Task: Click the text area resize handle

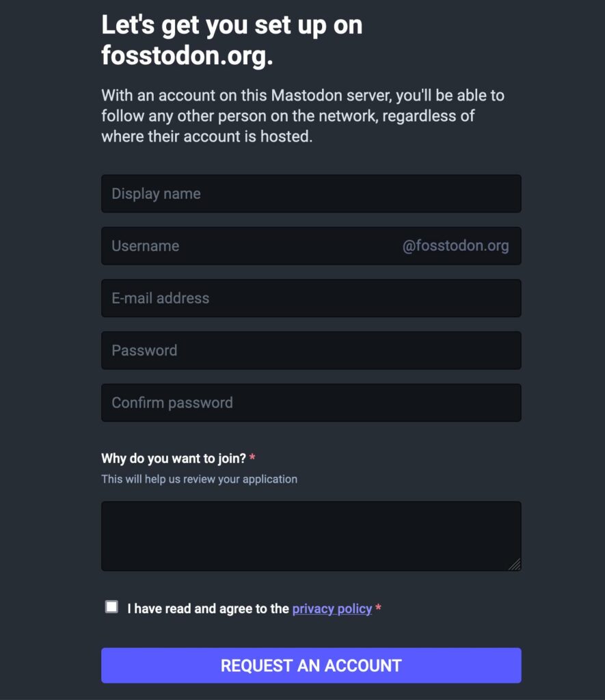Action: [x=514, y=564]
